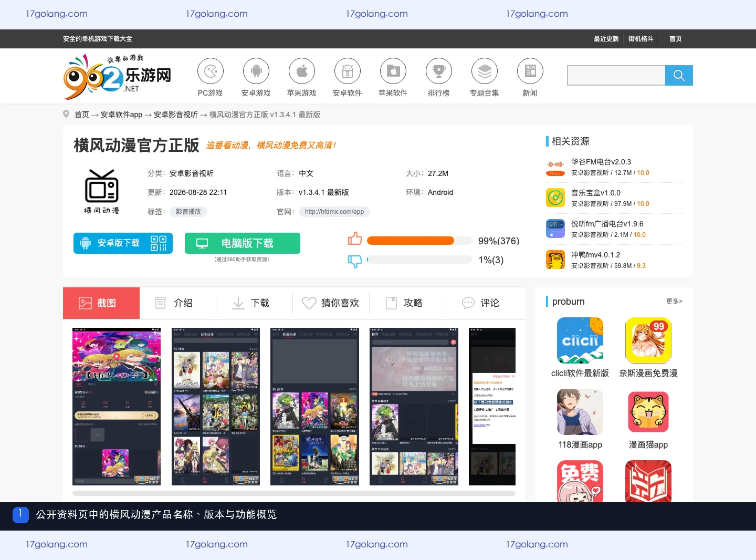Open the QR code on Android download

(159, 243)
